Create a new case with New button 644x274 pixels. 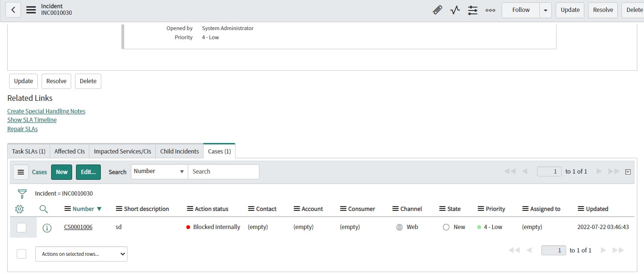click(62, 172)
